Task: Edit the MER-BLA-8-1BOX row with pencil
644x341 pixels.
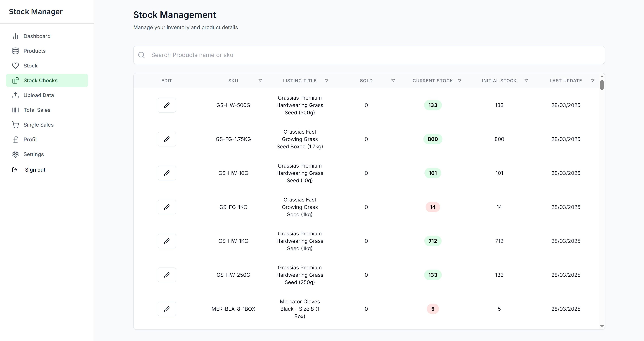Action: click(167, 309)
